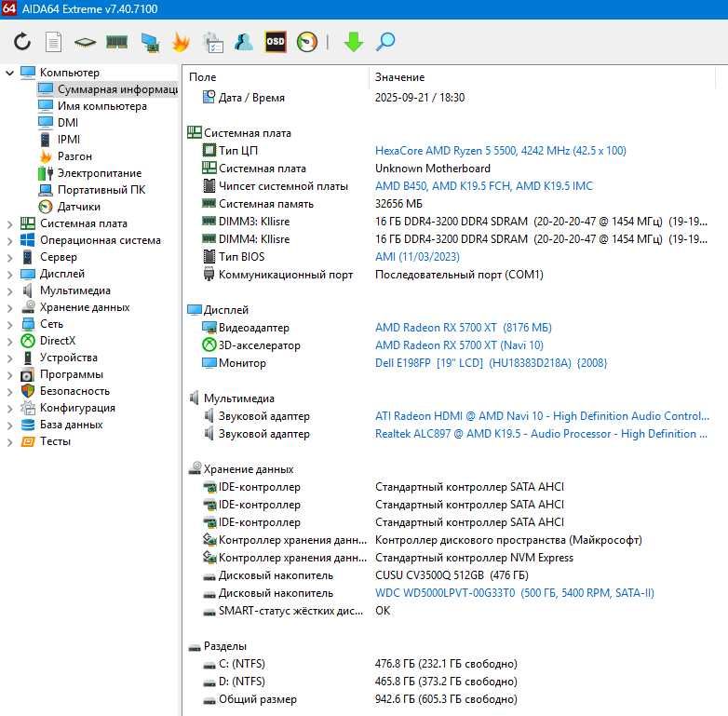
Task: Select the Unknown Motherboard value
Action: pos(433,169)
